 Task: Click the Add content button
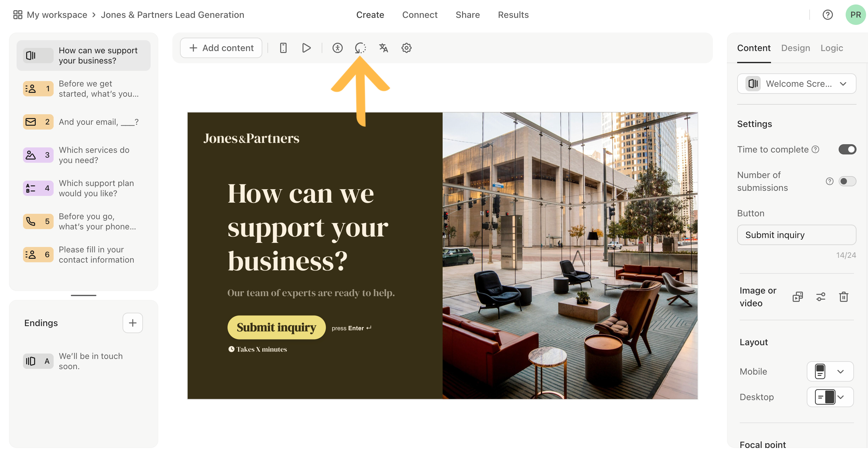(x=221, y=48)
